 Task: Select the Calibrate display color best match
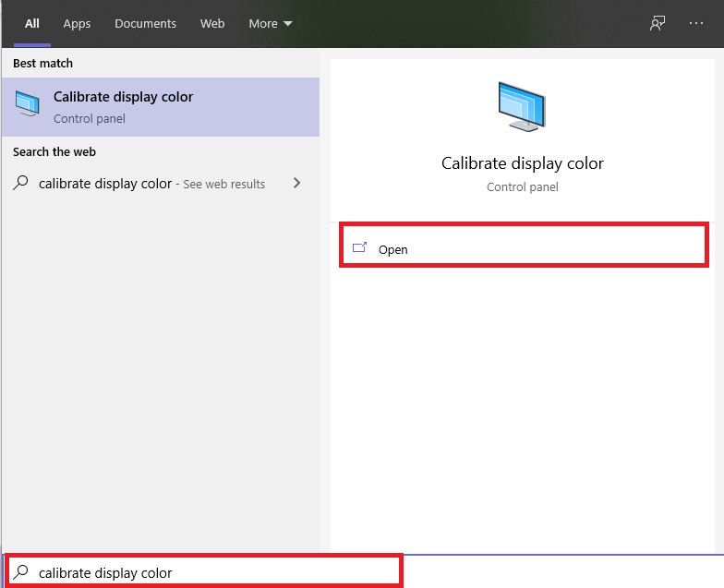(x=161, y=107)
